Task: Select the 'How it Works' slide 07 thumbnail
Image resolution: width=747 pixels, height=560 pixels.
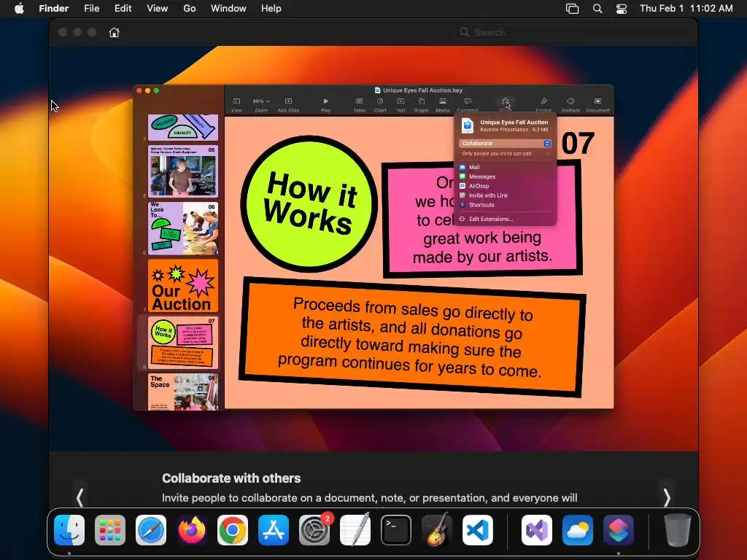Action: pyautogui.click(x=183, y=343)
